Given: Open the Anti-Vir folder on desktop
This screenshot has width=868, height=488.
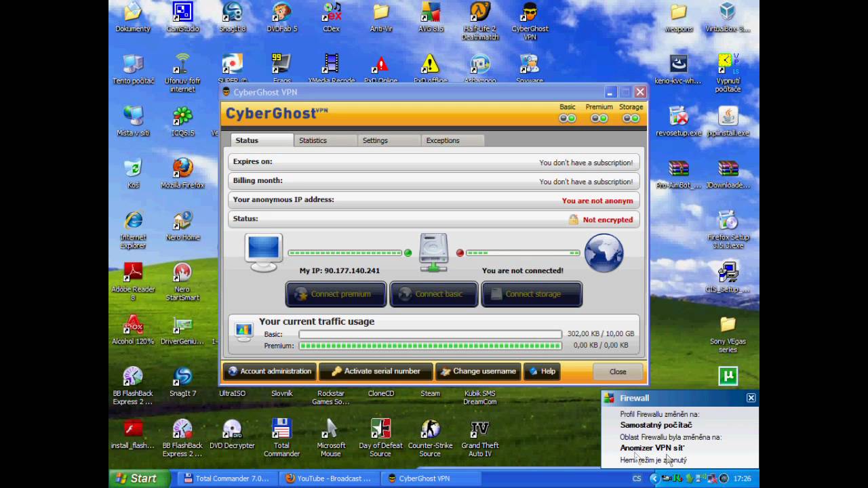Looking at the screenshot, I should [x=381, y=18].
